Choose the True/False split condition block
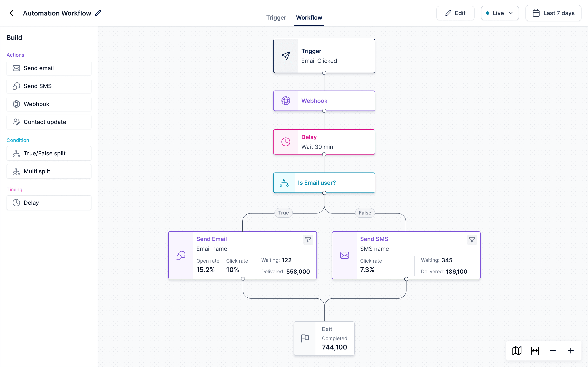Image resolution: width=588 pixels, height=367 pixels. 49,153
